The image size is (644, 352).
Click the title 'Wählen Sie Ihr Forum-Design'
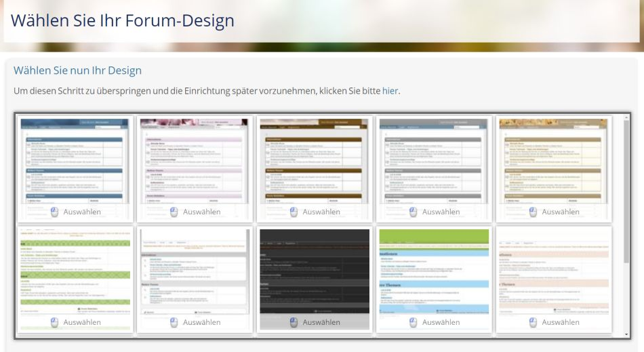[x=123, y=20]
